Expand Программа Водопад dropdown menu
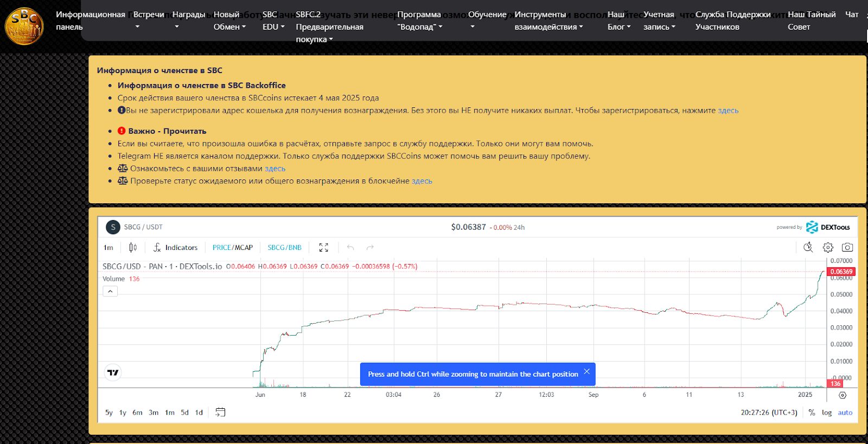This screenshot has height=444, width=868. coord(419,21)
